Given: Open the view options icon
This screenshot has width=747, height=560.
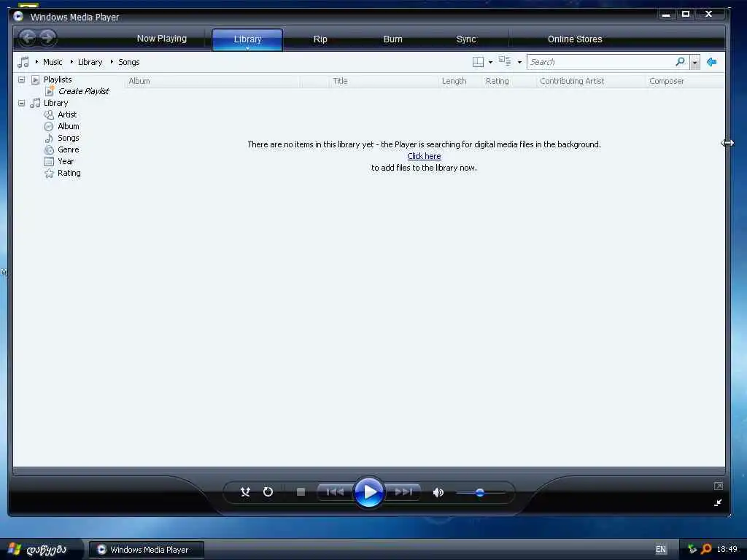Looking at the screenshot, I should pyautogui.click(x=505, y=61).
